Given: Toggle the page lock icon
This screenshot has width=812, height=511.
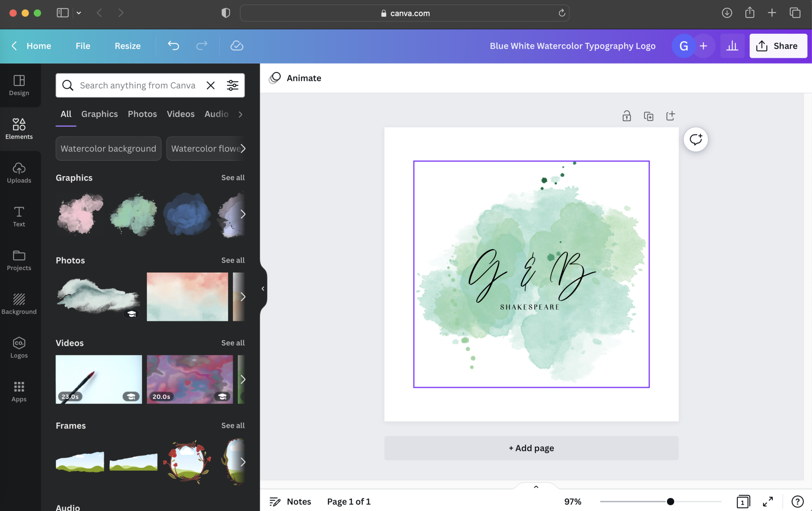Looking at the screenshot, I should coord(626,116).
